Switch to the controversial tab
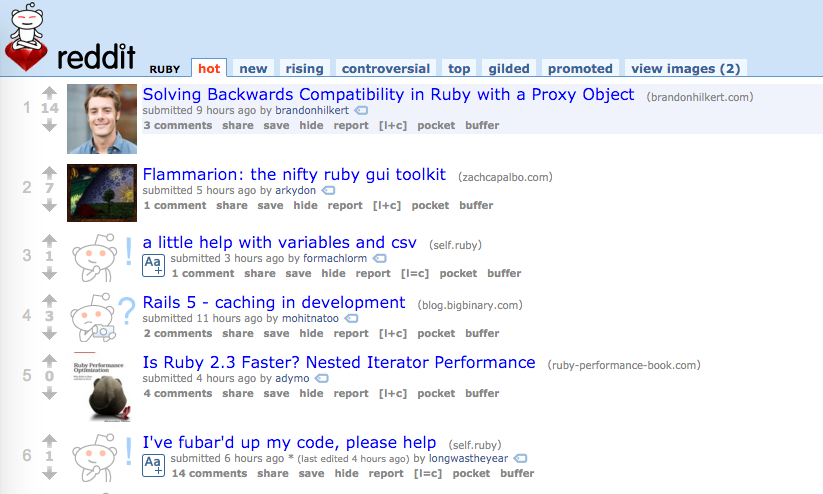 [x=386, y=69]
